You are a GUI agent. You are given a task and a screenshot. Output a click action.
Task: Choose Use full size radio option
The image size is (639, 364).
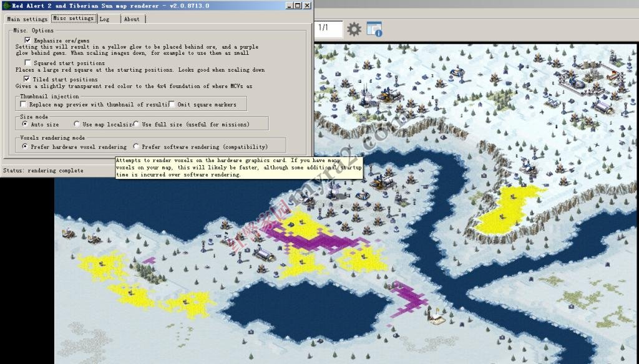coord(136,124)
